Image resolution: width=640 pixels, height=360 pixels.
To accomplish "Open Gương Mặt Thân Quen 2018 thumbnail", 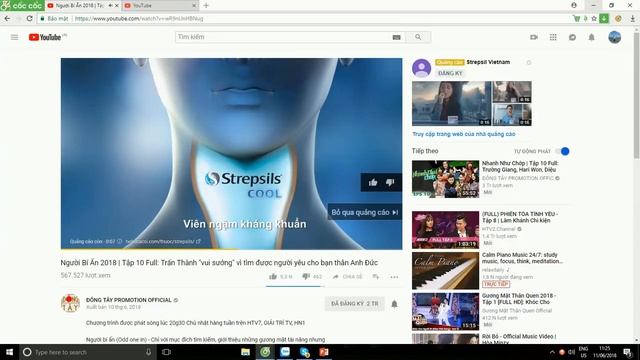I will pyautogui.click(x=445, y=311).
